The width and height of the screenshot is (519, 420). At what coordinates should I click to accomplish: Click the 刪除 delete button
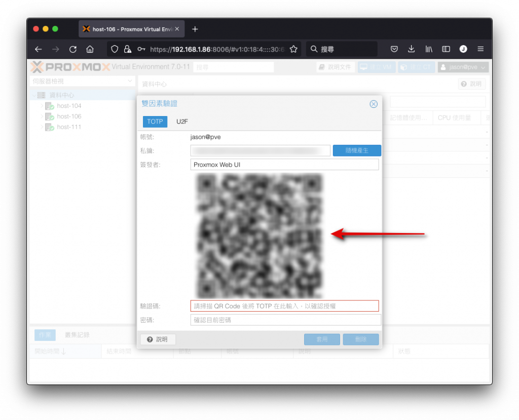361,339
